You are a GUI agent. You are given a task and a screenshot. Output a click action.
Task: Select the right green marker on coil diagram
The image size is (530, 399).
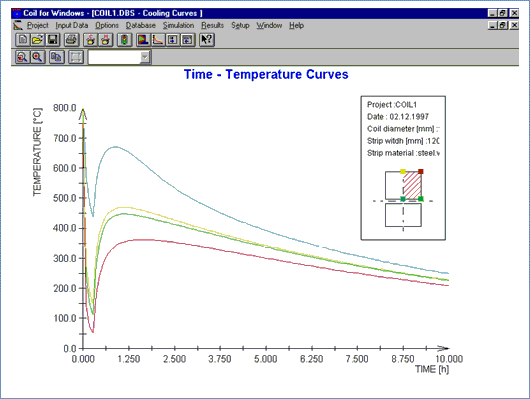point(420,199)
